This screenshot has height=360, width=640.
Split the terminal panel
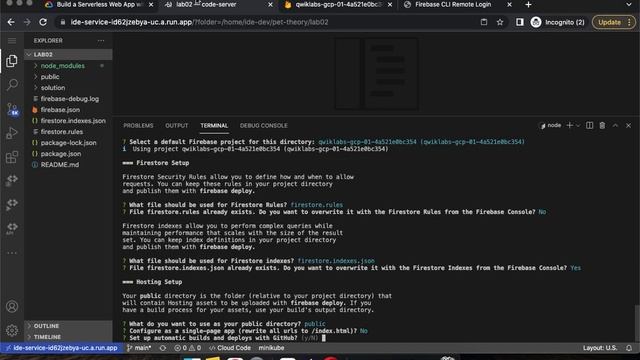589,125
